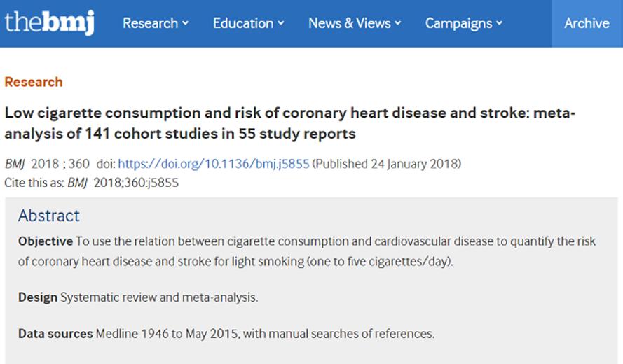The width and height of the screenshot is (623, 364).
Task: Click the italic BMJ journal name before 2018
Action: [15, 164]
